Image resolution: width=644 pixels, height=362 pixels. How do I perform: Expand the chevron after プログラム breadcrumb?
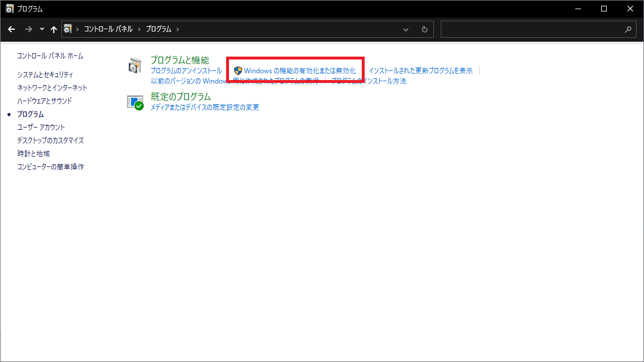point(177,29)
